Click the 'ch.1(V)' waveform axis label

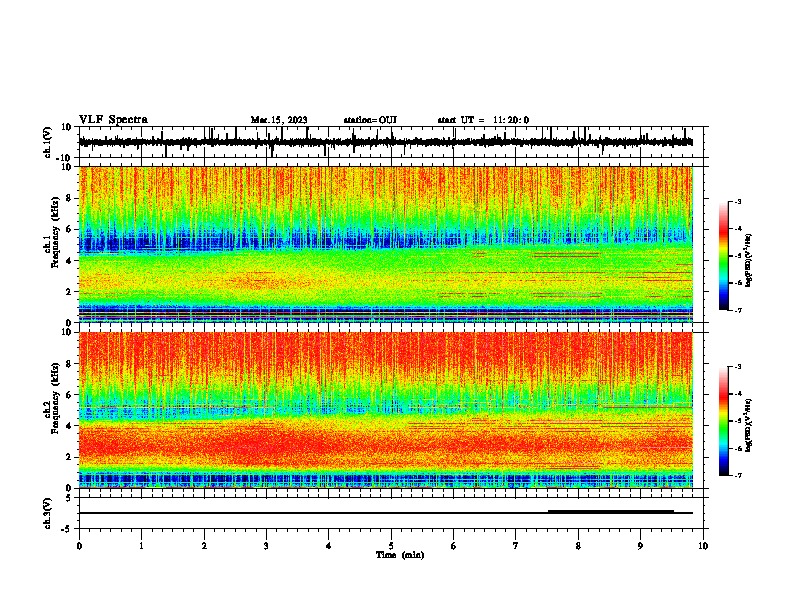coord(48,142)
